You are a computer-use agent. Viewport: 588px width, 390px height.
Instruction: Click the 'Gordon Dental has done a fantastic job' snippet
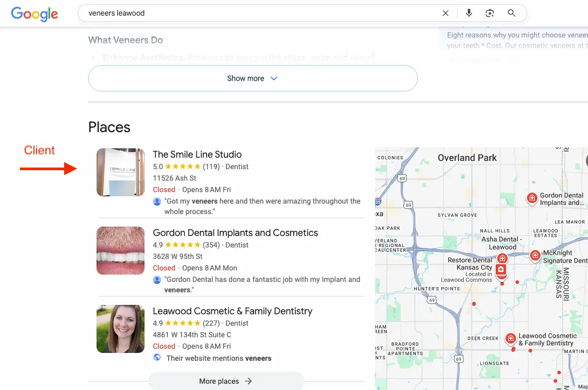[262, 285]
